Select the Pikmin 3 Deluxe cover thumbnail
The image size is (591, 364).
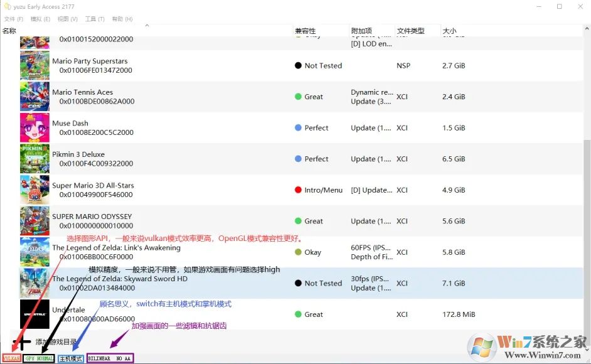click(x=35, y=159)
